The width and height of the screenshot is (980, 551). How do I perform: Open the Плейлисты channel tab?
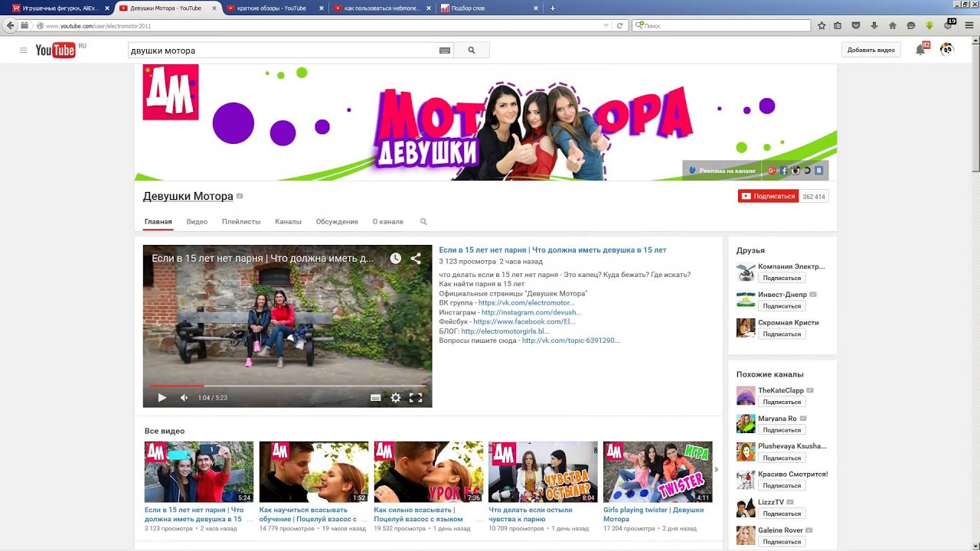point(241,222)
